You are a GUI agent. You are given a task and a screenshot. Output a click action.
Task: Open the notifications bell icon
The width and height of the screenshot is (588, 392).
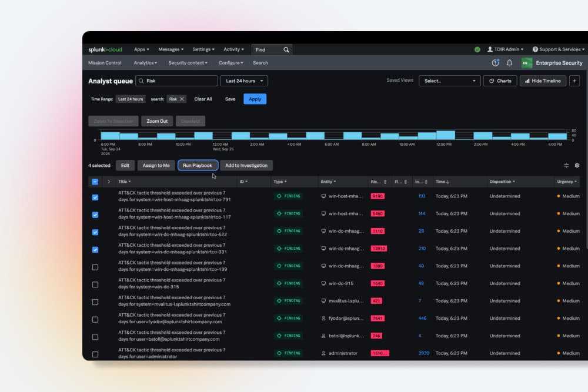tap(509, 63)
